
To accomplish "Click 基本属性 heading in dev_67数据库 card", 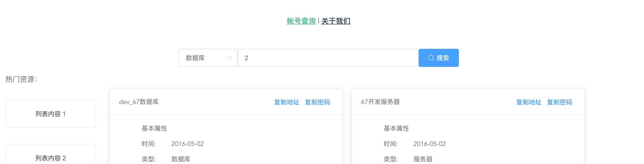I will pyautogui.click(x=154, y=128).
